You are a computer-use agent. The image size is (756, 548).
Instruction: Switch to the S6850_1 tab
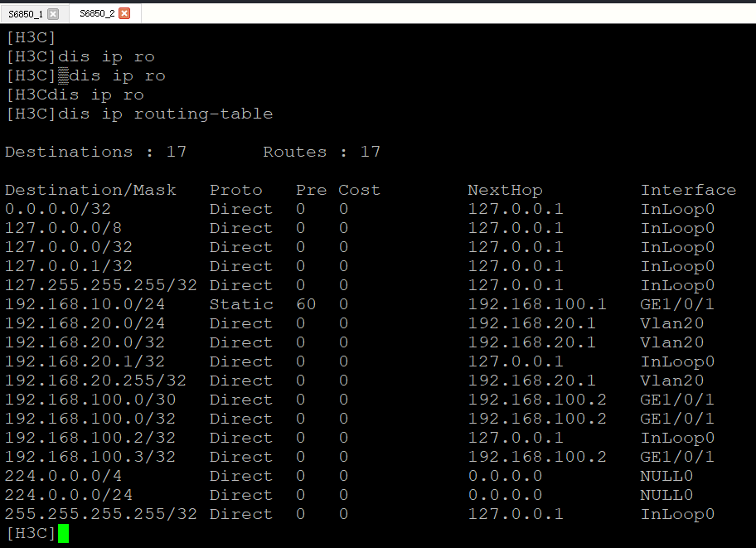click(x=25, y=13)
